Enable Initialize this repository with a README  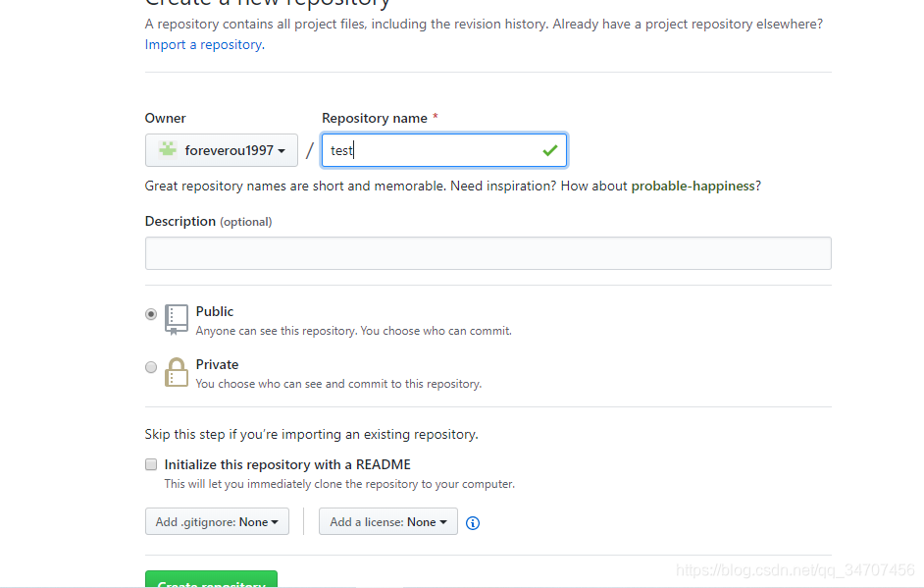(x=151, y=464)
